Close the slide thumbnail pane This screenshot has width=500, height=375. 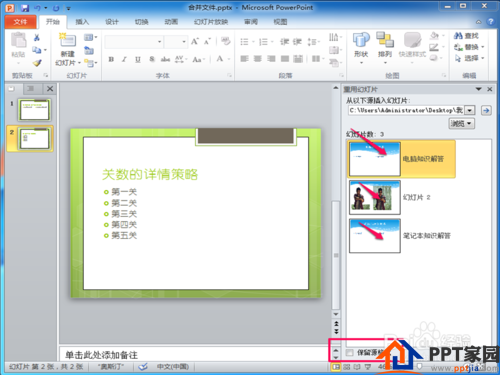click(50, 89)
